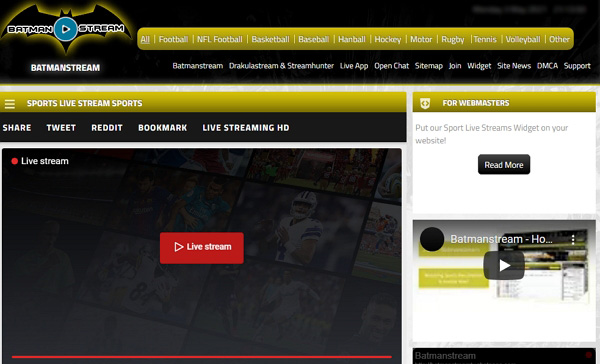
Task: Select the Motor category
Action: 421,39
